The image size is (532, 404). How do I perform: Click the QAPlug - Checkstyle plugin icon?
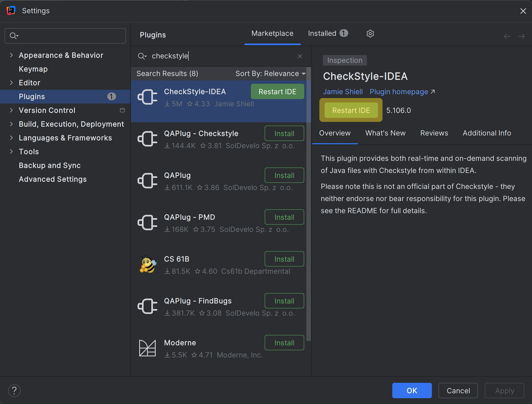(x=148, y=139)
